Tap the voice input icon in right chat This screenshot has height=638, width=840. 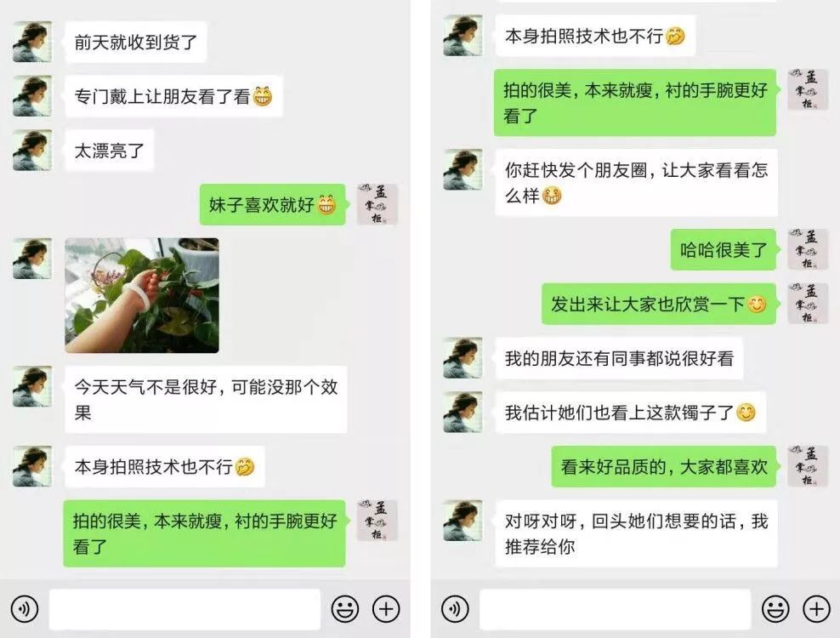(x=455, y=609)
